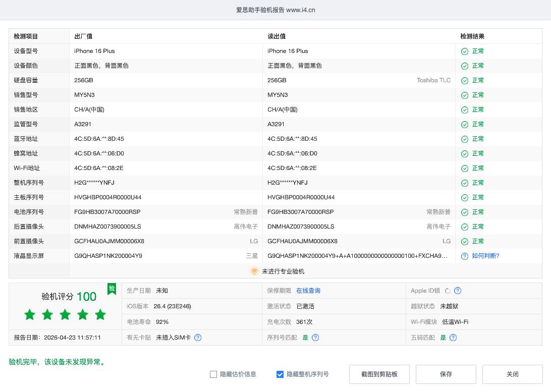Click help icon beside 如何判断 link

[x=465, y=256]
